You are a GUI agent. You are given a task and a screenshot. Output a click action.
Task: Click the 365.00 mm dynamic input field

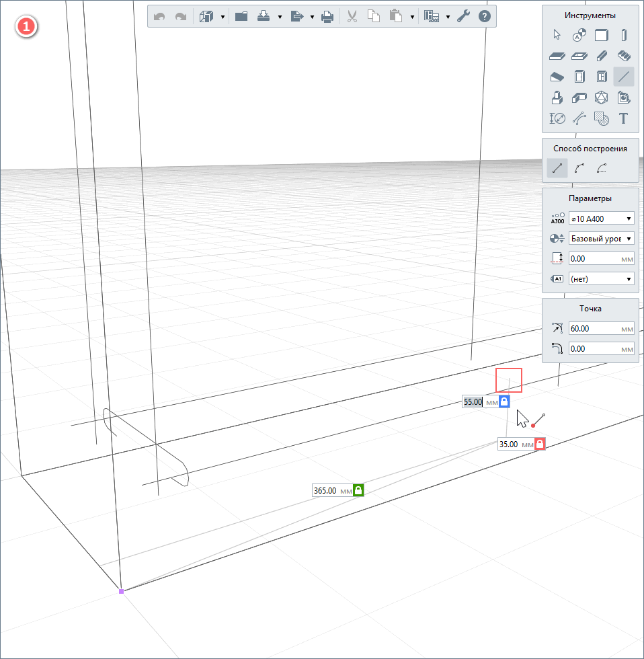tap(333, 490)
